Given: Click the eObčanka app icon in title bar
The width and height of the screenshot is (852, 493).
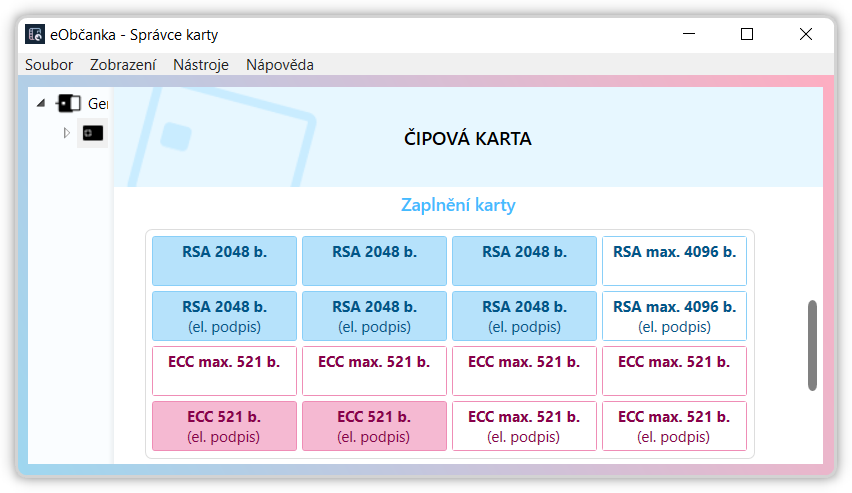Looking at the screenshot, I should point(35,34).
